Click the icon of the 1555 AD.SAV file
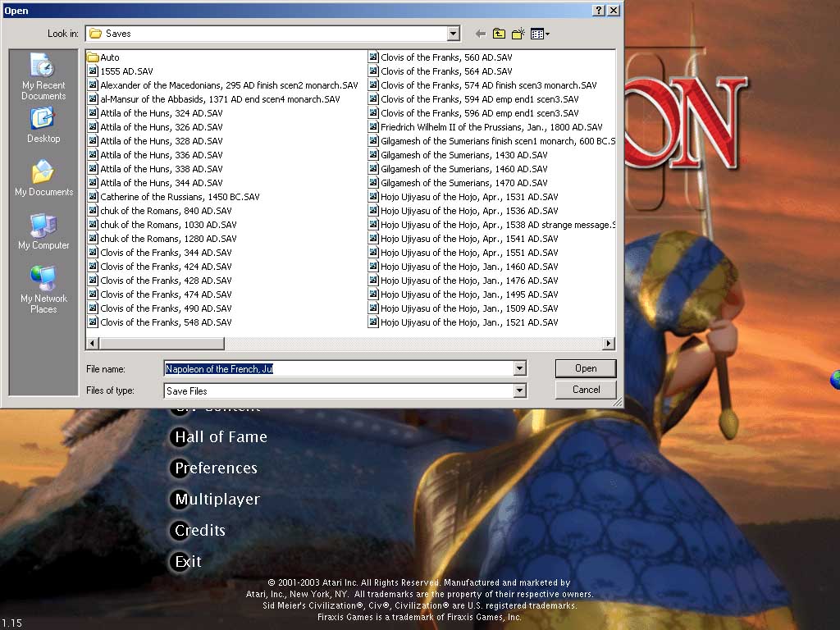The width and height of the screenshot is (840, 630). (93, 71)
